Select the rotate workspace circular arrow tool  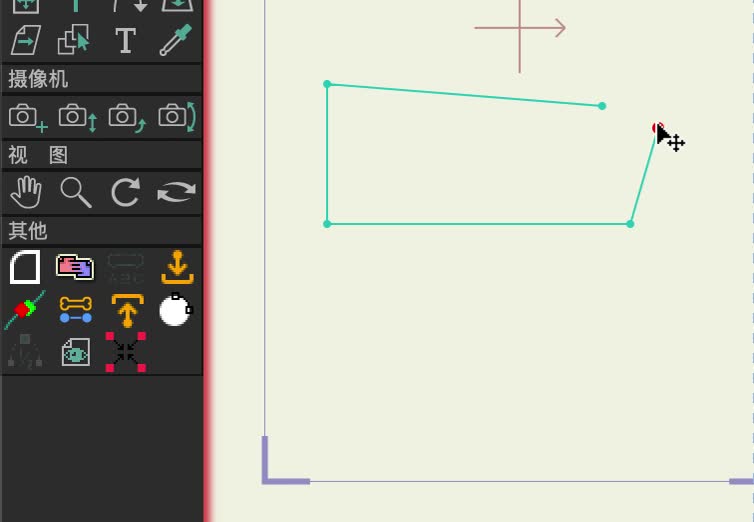pyautogui.click(x=126, y=192)
